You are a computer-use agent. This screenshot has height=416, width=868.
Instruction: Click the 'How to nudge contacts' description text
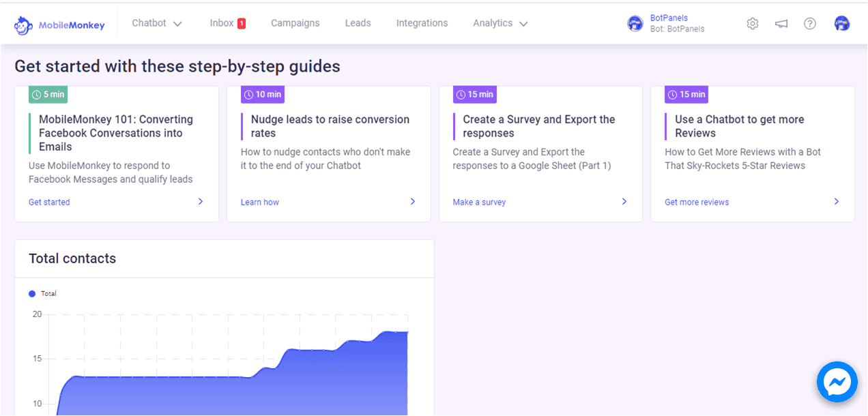click(x=325, y=159)
